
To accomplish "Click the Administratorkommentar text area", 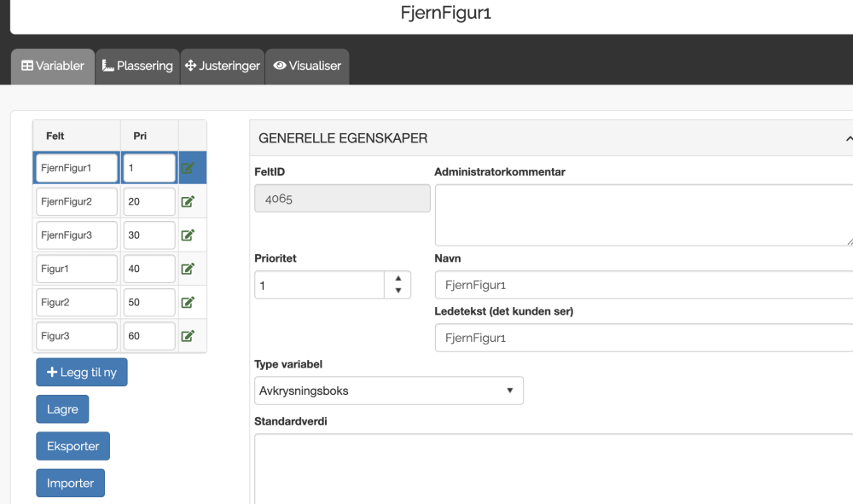I will tap(643, 215).
